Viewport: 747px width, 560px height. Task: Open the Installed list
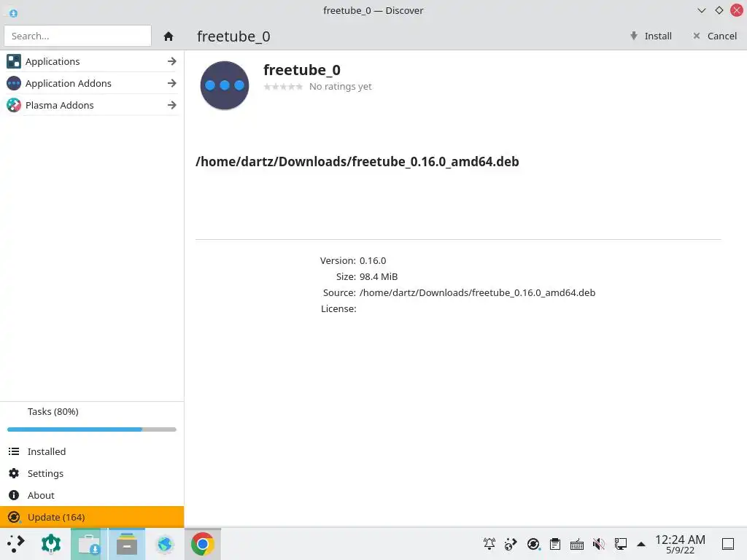(x=92, y=451)
